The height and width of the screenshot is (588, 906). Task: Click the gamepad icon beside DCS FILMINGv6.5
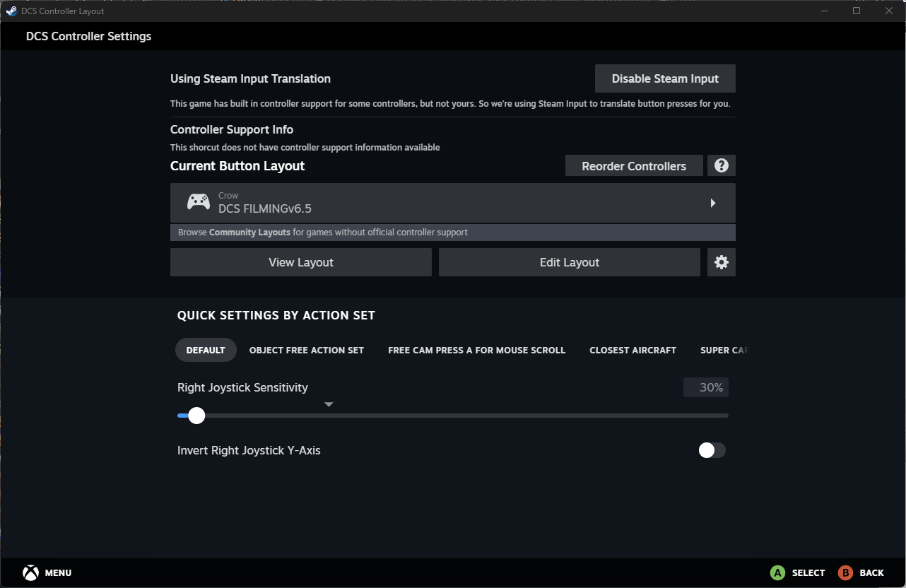coord(198,202)
